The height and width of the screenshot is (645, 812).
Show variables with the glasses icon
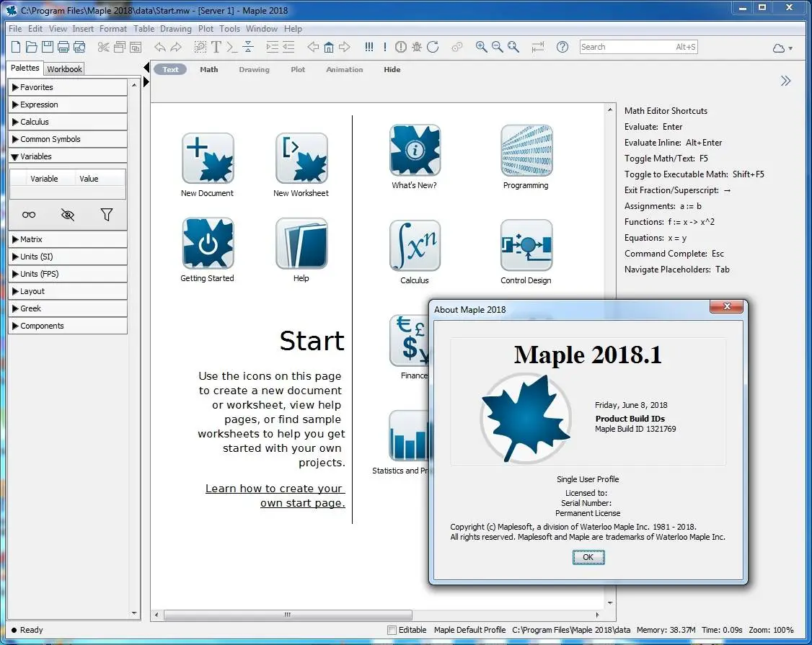click(29, 215)
